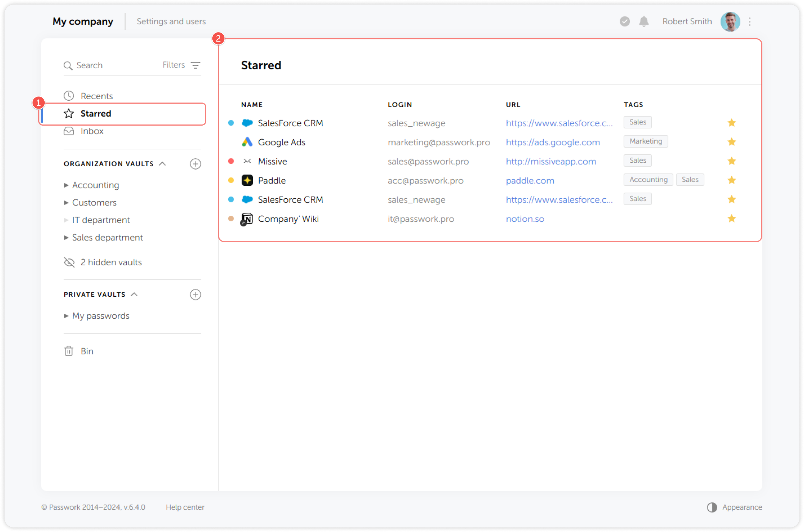Open the three-dot user menu
The image size is (804, 532).
tap(749, 22)
